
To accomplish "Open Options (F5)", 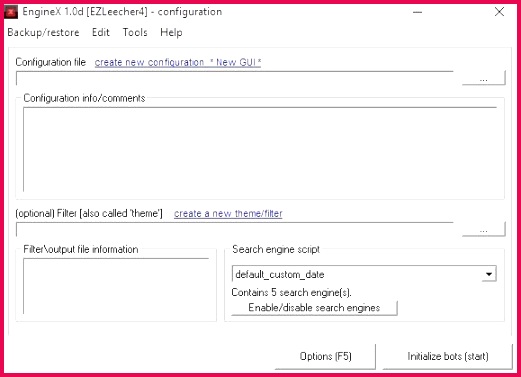I will click(x=325, y=356).
